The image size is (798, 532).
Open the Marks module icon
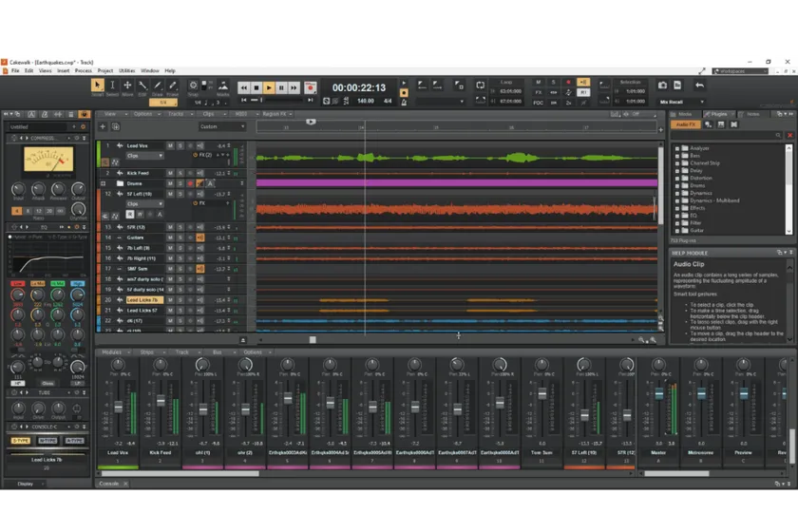pos(223,85)
